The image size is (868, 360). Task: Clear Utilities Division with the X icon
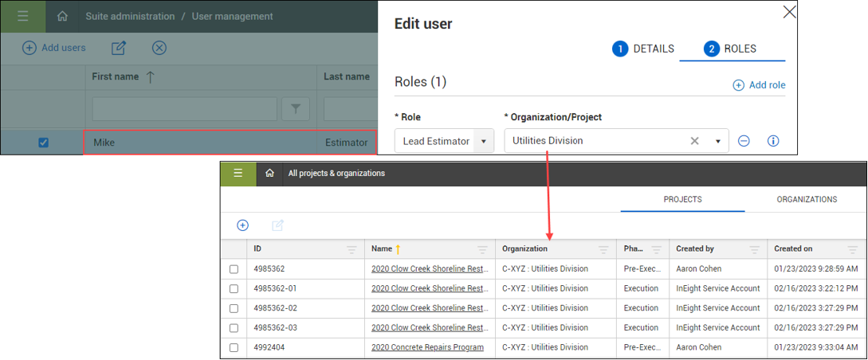pos(694,141)
